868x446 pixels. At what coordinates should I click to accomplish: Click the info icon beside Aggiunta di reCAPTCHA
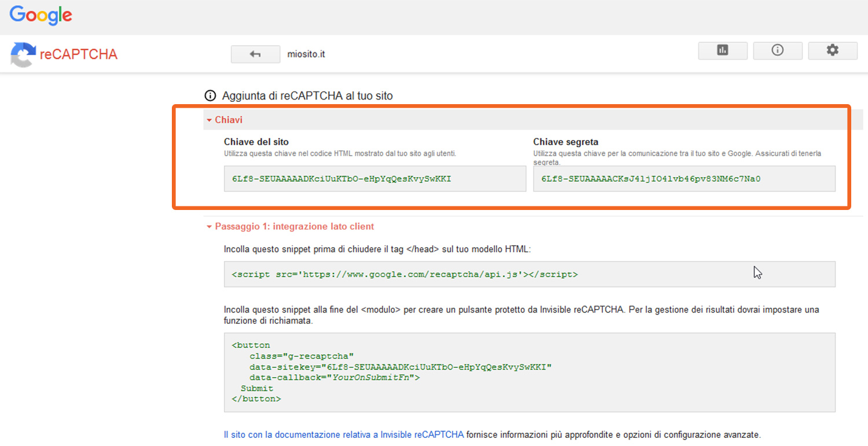210,96
